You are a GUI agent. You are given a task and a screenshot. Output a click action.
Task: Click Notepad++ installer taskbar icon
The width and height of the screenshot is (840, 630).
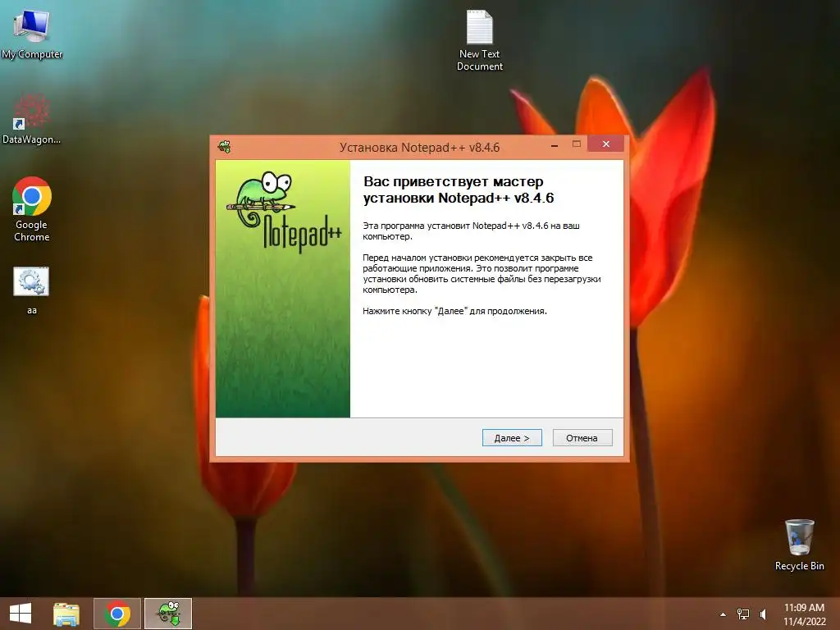pyautogui.click(x=168, y=614)
